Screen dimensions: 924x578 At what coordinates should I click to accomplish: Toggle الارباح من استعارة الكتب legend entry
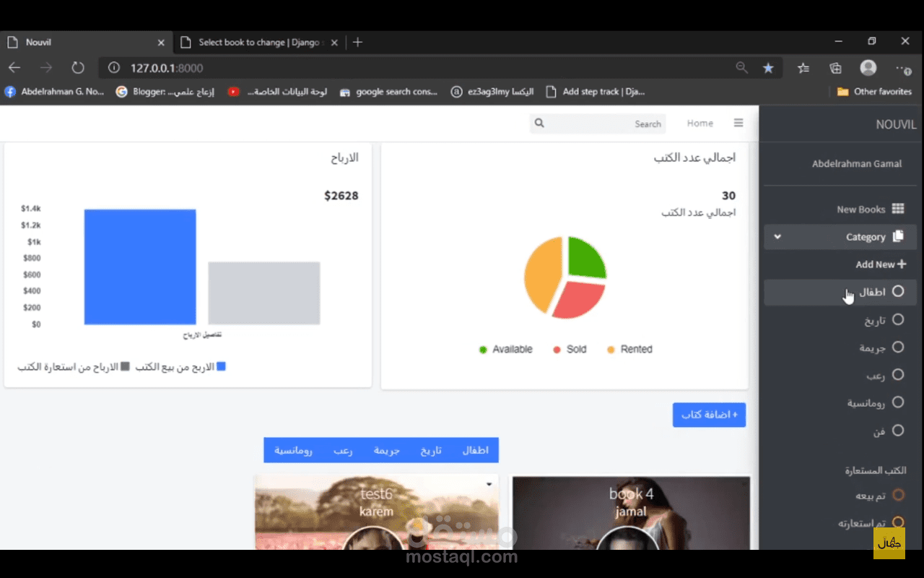(74, 367)
